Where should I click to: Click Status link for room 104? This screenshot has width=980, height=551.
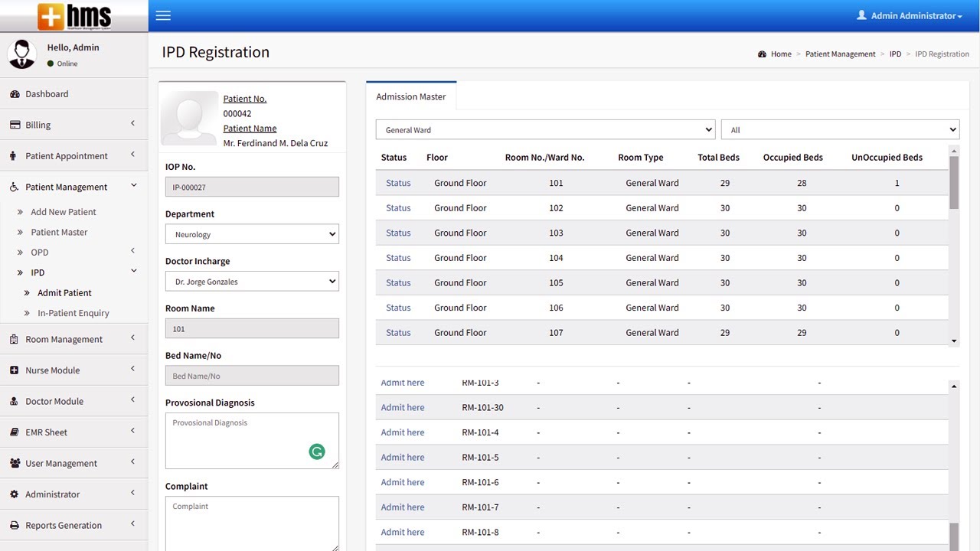coord(398,258)
